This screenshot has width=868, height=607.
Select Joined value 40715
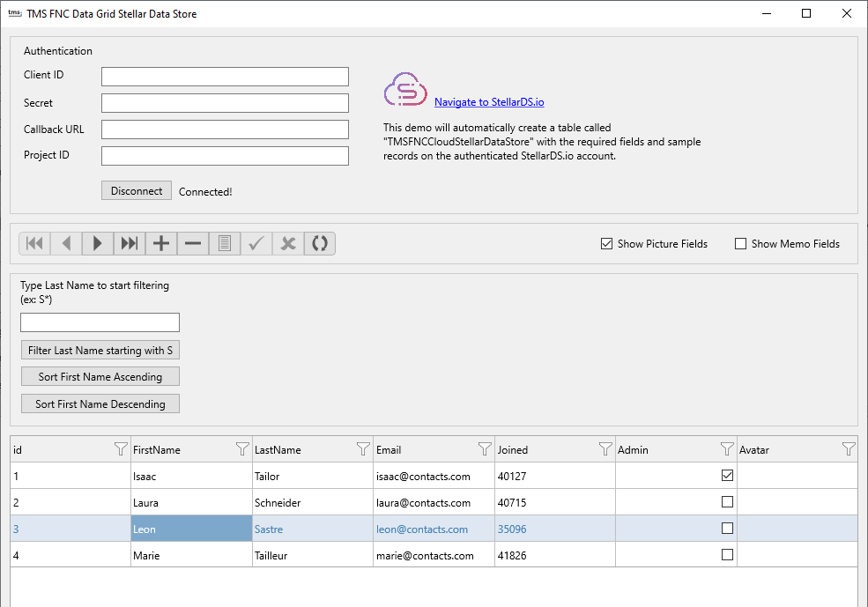point(555,502)
